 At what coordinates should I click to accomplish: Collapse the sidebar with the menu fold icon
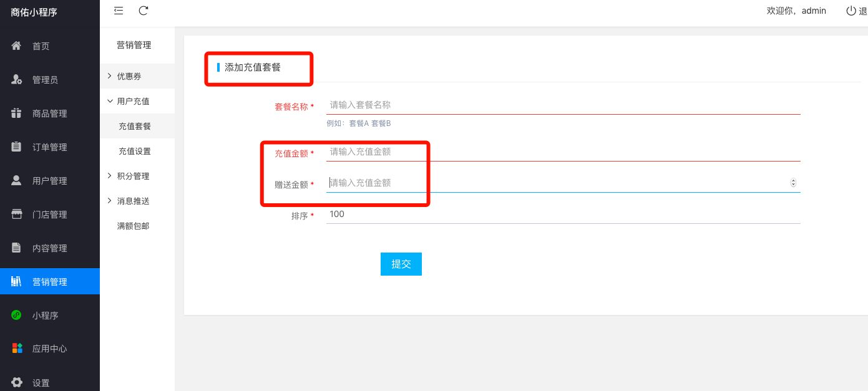pyautogui.click(x=119, y=11)
